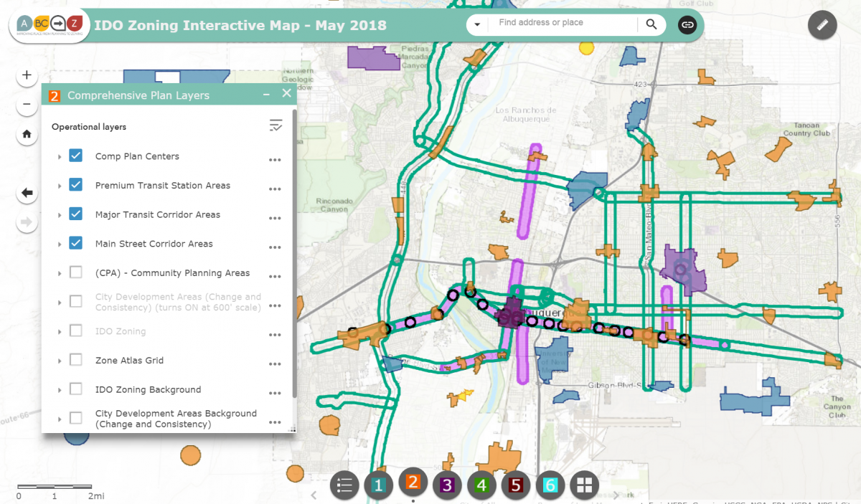
Task: Click the Find address or place field
Action: [x=563, y=23]
